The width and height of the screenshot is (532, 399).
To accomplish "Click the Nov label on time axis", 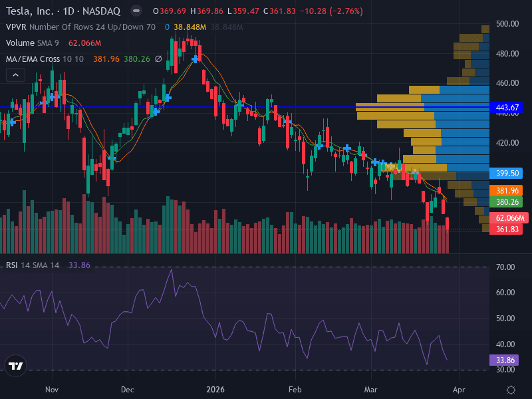I will tap(52, 390).
